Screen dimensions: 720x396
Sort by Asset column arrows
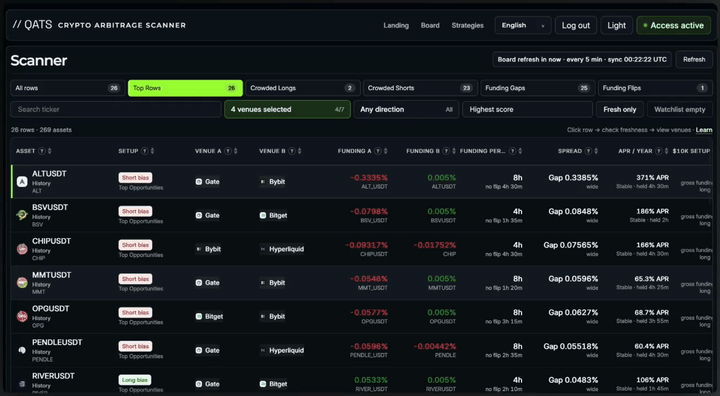click(x=50, y=151)
